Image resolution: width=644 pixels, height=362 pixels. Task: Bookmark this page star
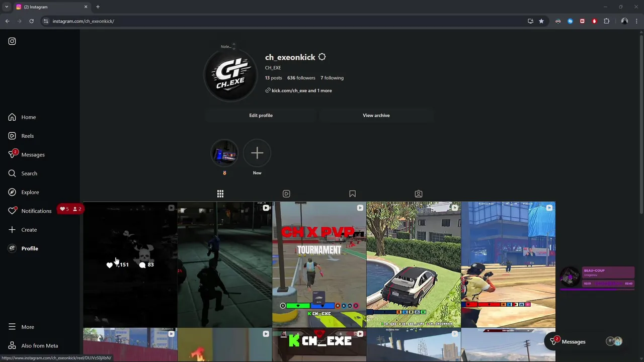[541, 21]
